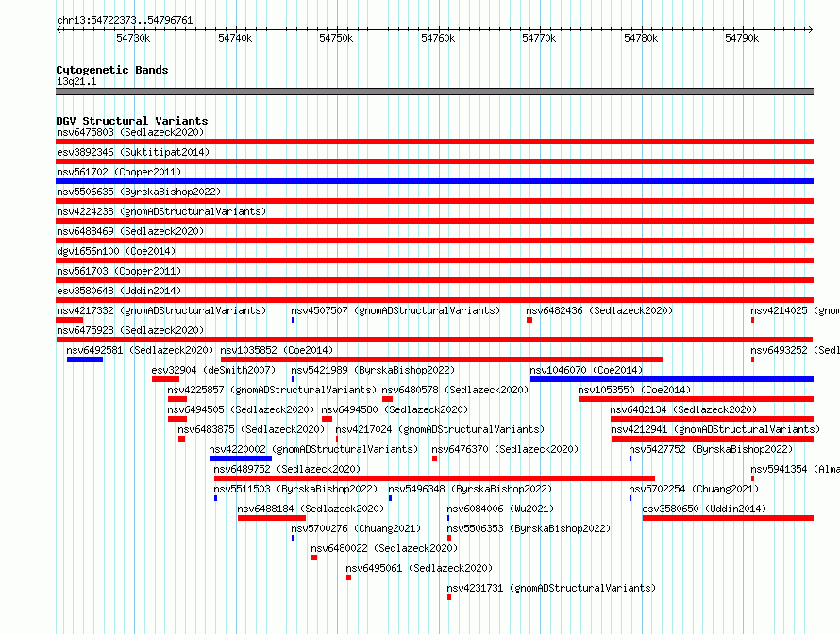Select nsv4217024 gnomAD variant label
This screenshot has height=634, width=840.
(x=440, y=429)
